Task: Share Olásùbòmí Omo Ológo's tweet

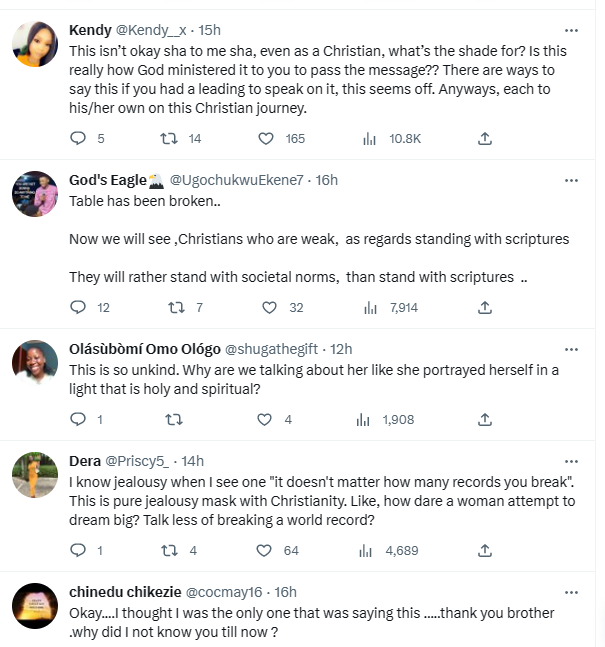Action: tap(485, 419)
